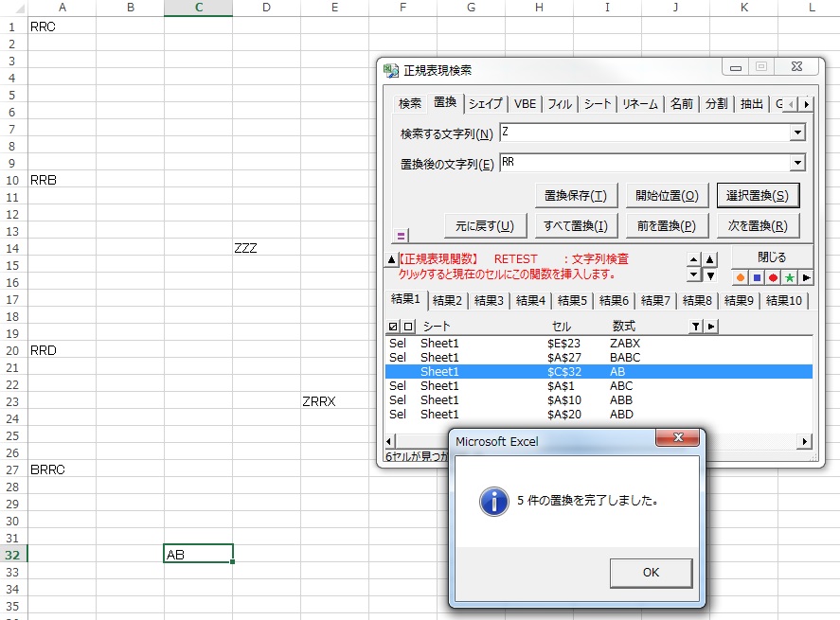840x620 pixels.
Task: Click the 閉じる button
Action: (x=772, y=257)
